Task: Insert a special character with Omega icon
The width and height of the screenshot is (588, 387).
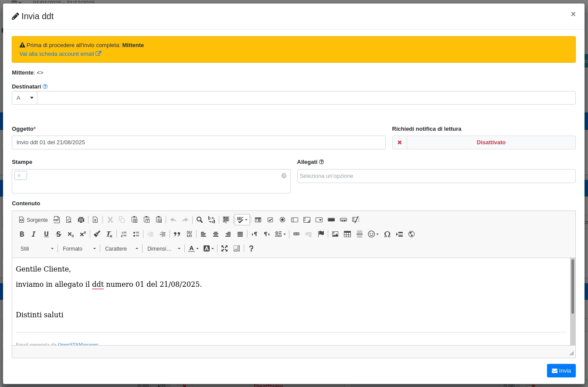Action: coord(387,234)
